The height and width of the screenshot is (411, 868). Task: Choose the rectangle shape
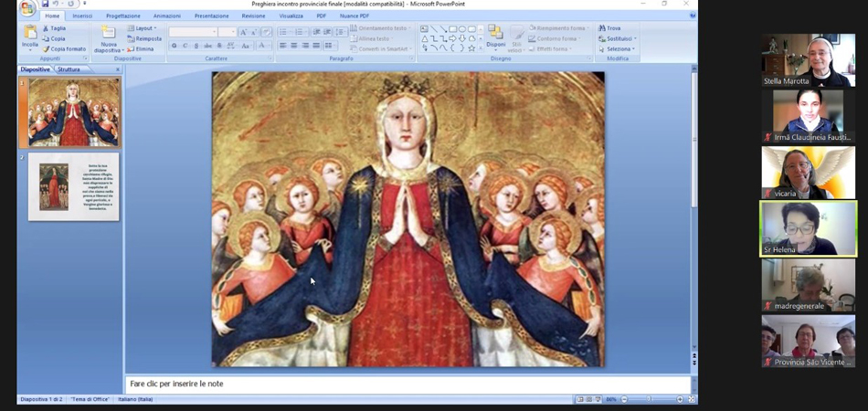pos(452,28)
